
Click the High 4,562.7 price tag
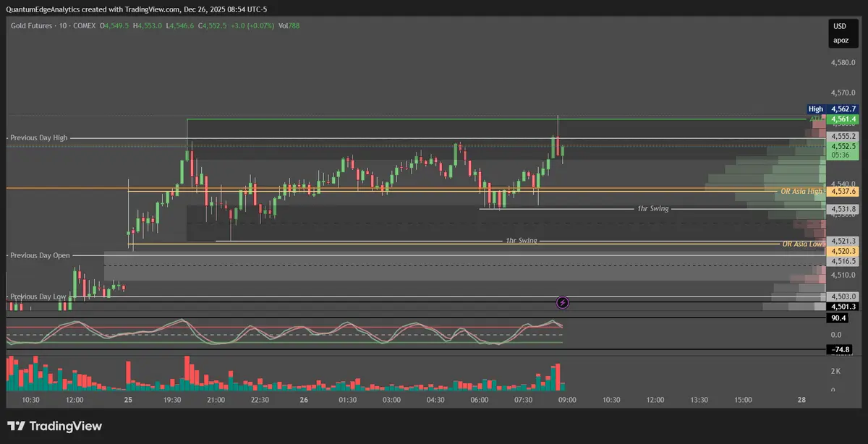pos(832,108)
